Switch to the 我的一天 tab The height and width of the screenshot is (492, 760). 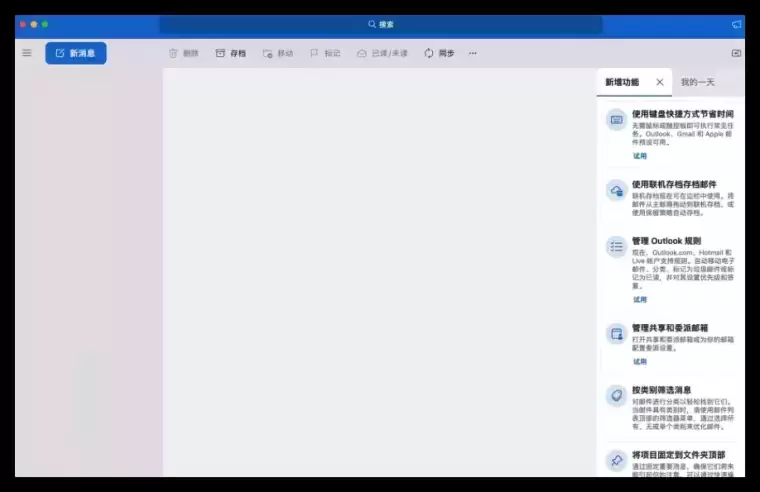click(x=697, y=82)
